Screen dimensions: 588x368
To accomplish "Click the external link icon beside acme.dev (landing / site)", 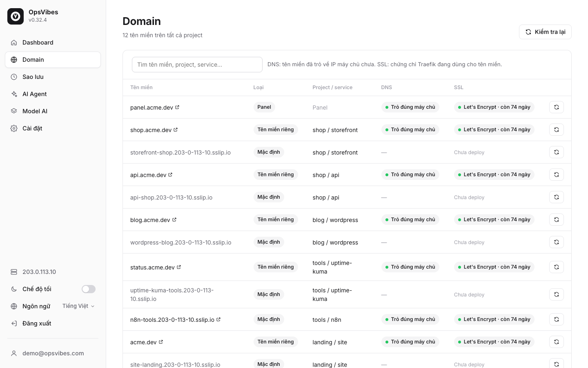I will pos(161,342).
